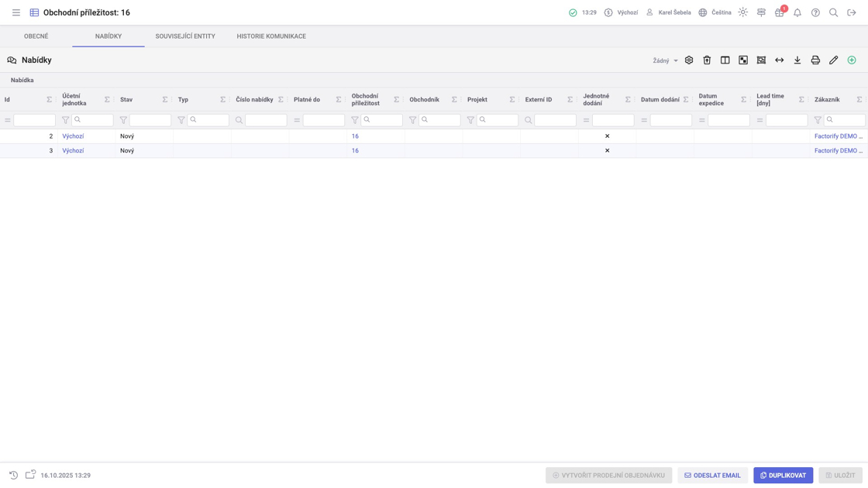Open filter funnel dropdown under Typ
This screenshot has width=868, height=488.
click(x=181, y=120)
